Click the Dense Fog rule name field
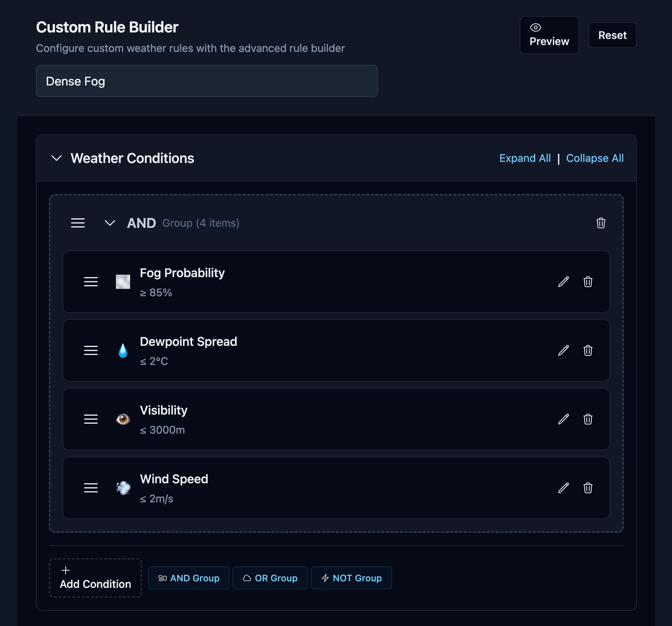Screen dimensions: 672x626 click(x=207, y=81)
